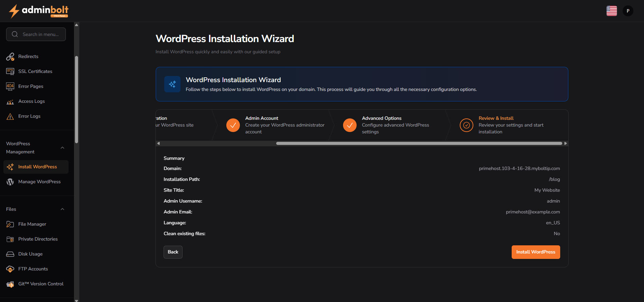Click the Private Directories icon
The width and height of the screenshot is (644, 302).
click(x=10, y=239)
